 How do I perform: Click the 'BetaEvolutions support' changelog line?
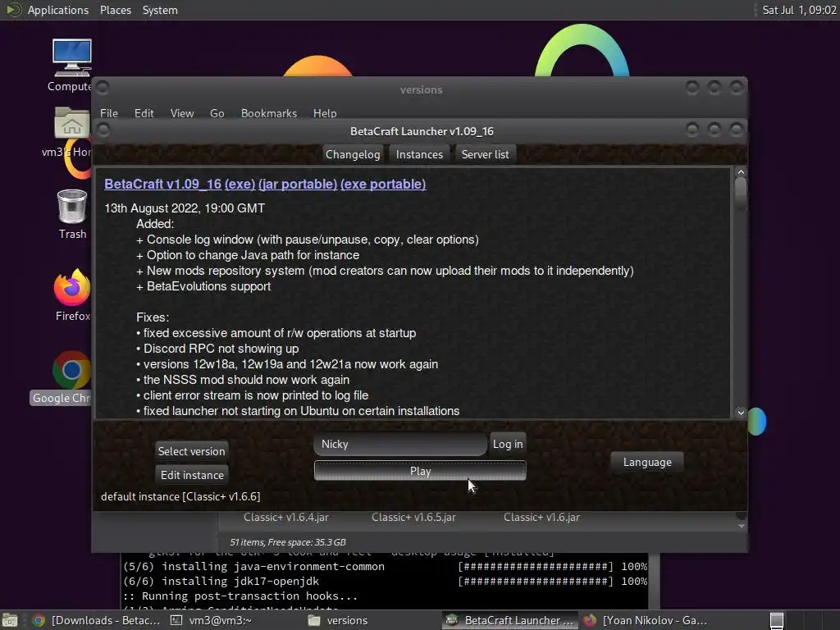point(203,286)
